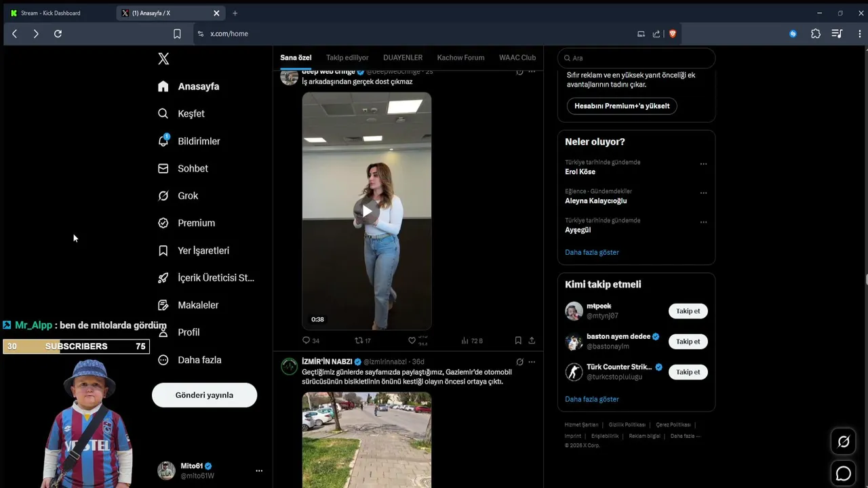View stats of deep web cringe post
The height and width of the screenshot is (488, 868).
[x=472, y=340]
